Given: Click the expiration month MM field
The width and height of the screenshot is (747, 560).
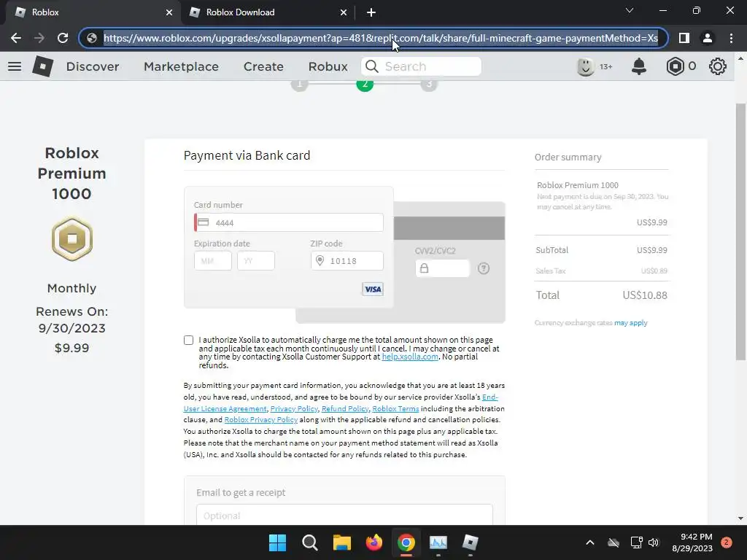Looking at the screenshot, I should (x=213, y=261).
